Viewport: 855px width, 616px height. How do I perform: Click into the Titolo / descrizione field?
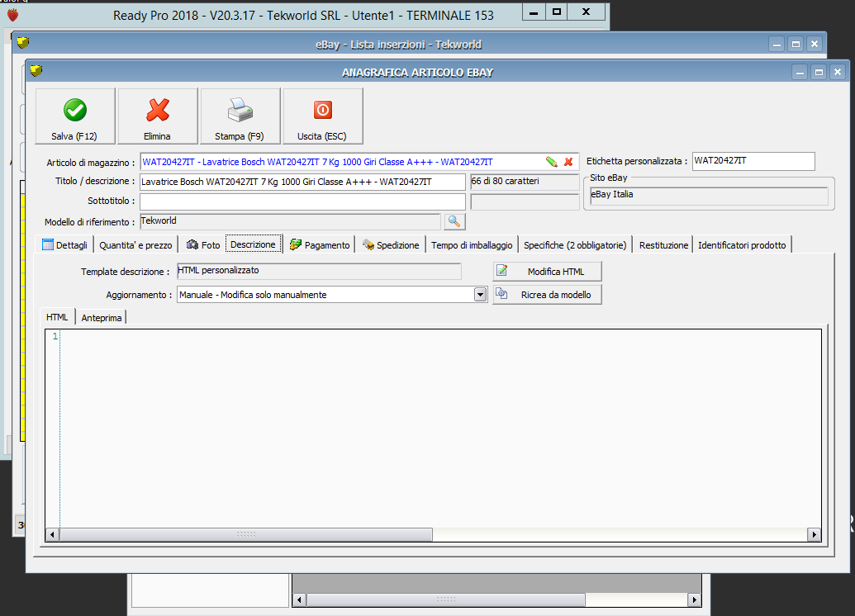tap(302, 182)
